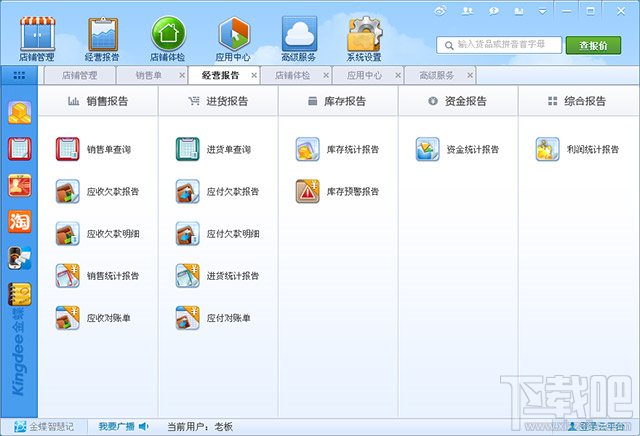Click 登录云平台 in status bar
The image size is (640, 436).
598,427
